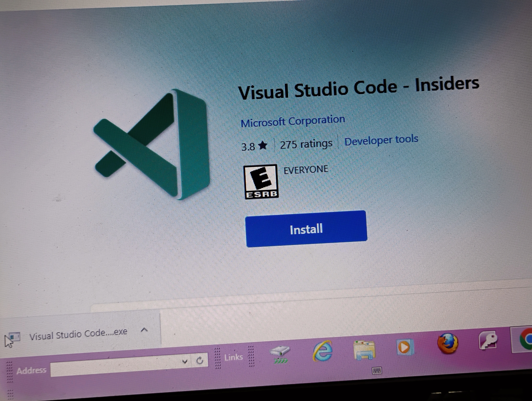Expand the download item options chevron
Screen dimensions: 532x401
point(144,330)
